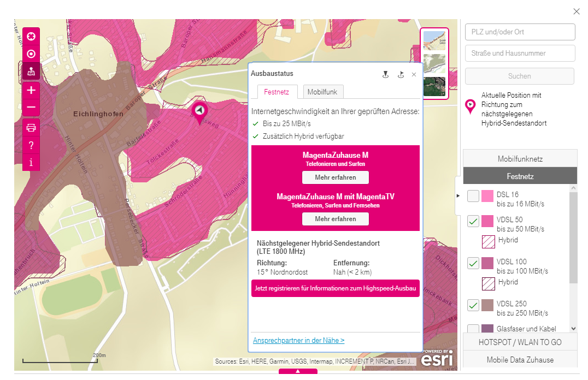Click the flag icon in Ausbaustatus popup
The height and width of the screenshot is (380, 588).
401,74
